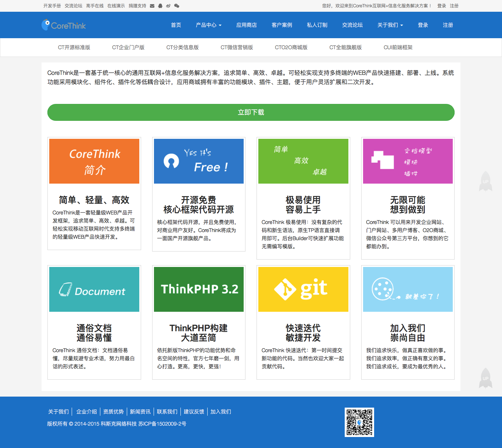The height and width of the screenshot is (448, 502).
Task: Open the orange CoreThink 简介 card image
Action: tap(94, 161)
